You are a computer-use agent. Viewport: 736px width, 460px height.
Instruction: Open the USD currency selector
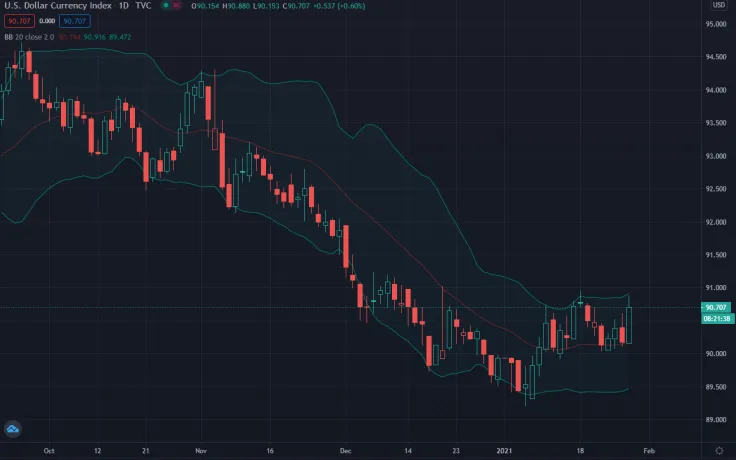[718, 6]
